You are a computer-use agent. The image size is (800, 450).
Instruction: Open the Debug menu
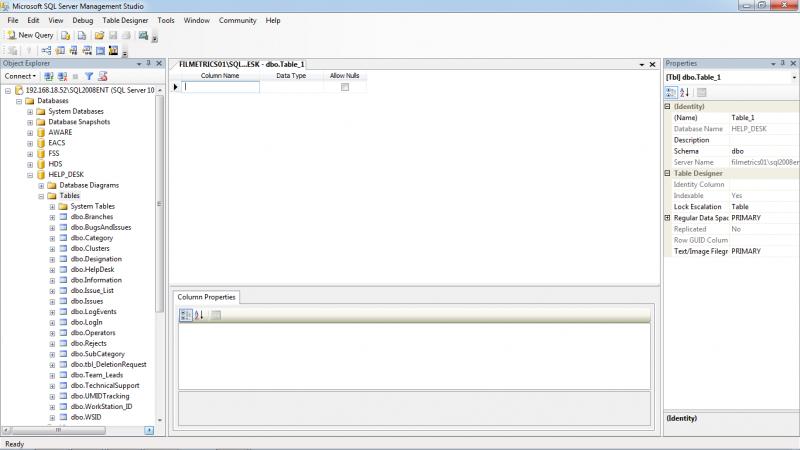click(83, 20)
